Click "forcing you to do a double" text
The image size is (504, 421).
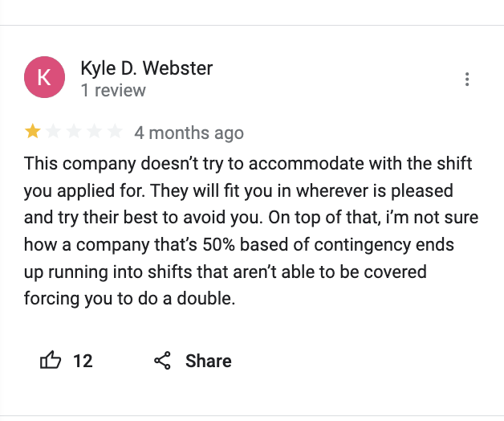(x=129, y=299)
